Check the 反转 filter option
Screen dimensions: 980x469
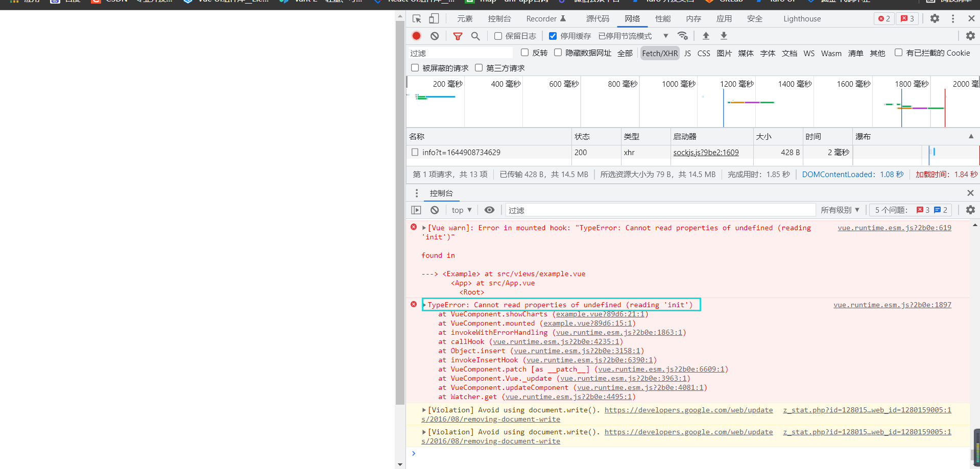tap(524, 52)
